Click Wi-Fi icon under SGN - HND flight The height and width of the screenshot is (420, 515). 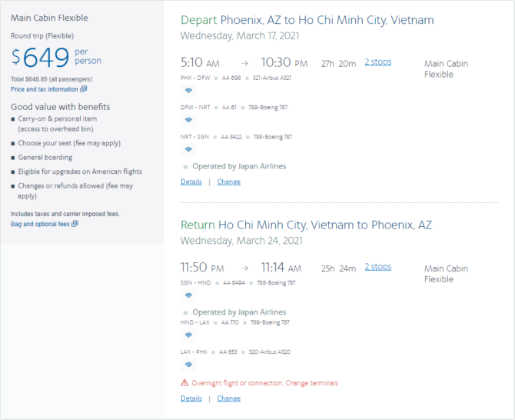coord(188,295)
